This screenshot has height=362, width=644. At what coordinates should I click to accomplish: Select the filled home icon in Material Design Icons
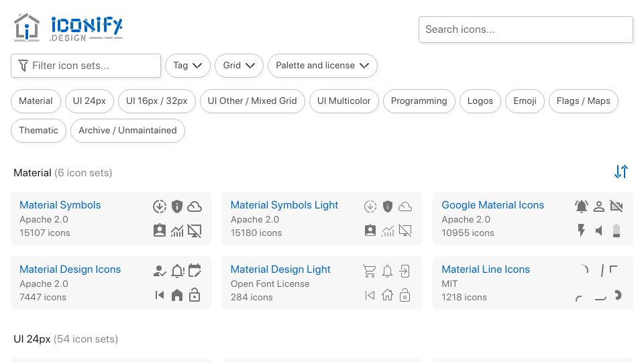[x=177, y=295]
